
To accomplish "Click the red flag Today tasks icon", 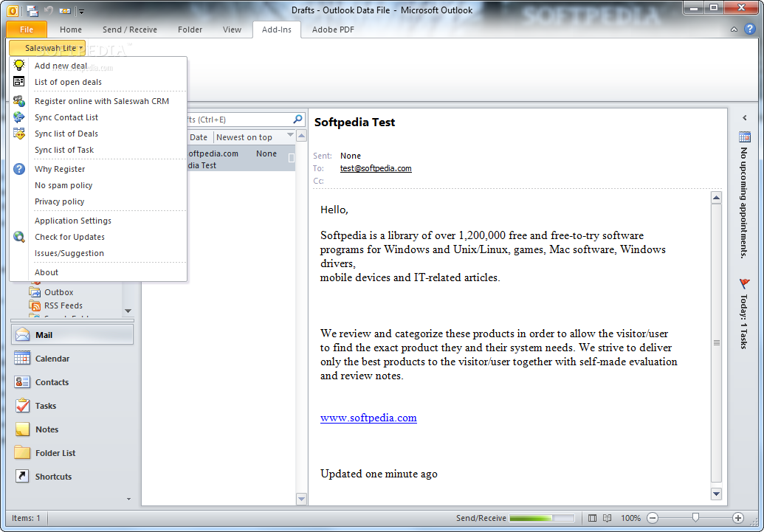I will pyautogui.click(x=745, y=283).
